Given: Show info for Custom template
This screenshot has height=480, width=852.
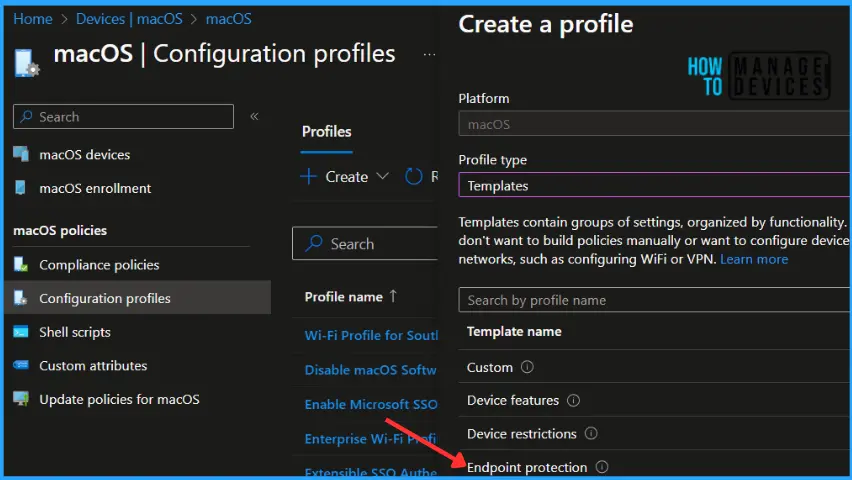Looking at the screenshot, I should (x=527, y=367).
